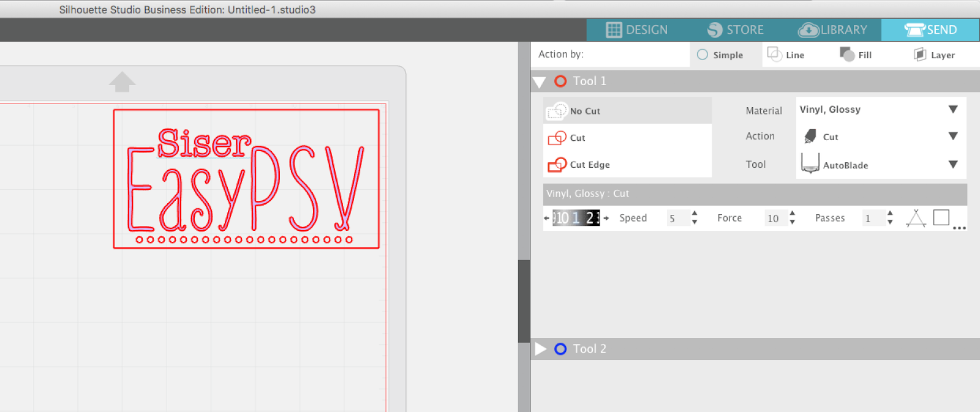Open the STORE tab
Screen dimensions: 980x412
736,29
